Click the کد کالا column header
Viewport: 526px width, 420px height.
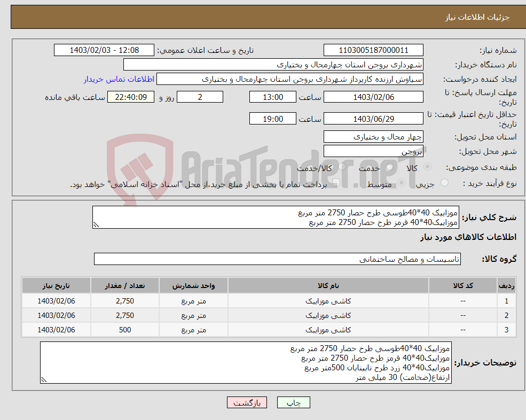[463, 286]
